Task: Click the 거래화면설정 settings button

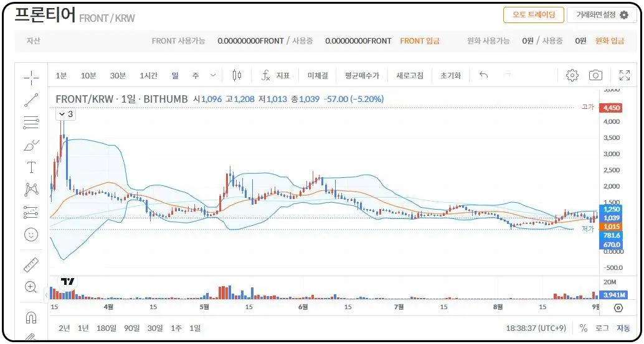Action: coord(602,15)
